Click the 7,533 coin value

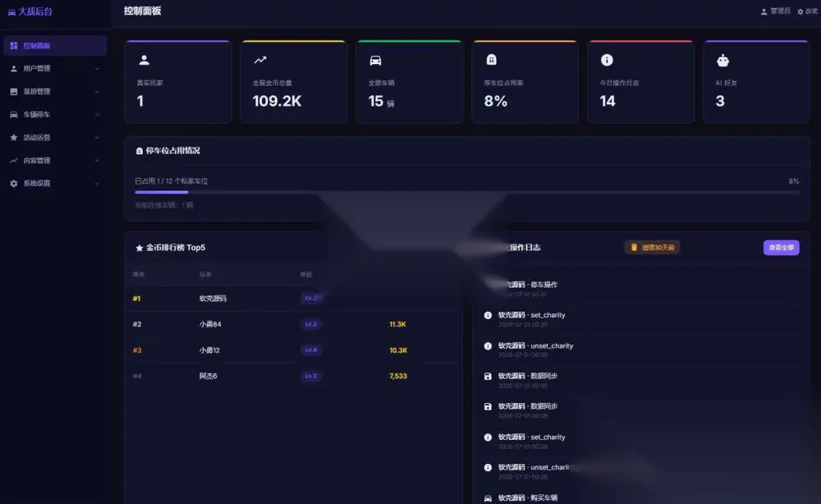398,376
